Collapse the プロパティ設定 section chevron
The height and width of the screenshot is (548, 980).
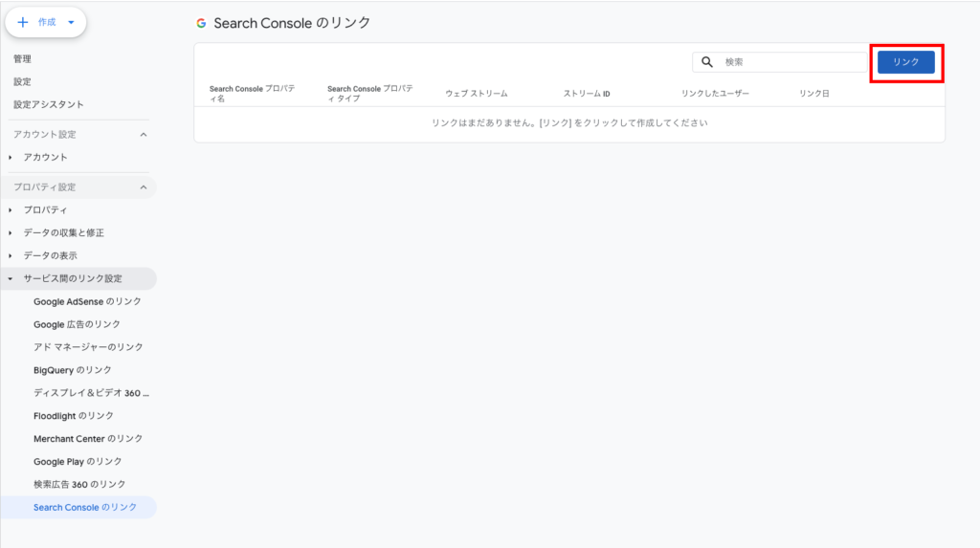coord(144,186)
